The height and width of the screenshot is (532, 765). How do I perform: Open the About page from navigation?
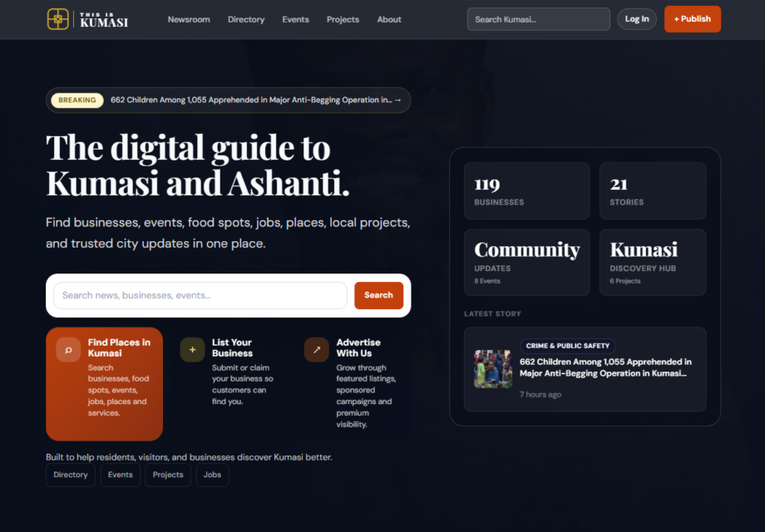click(x=389, y=19)
